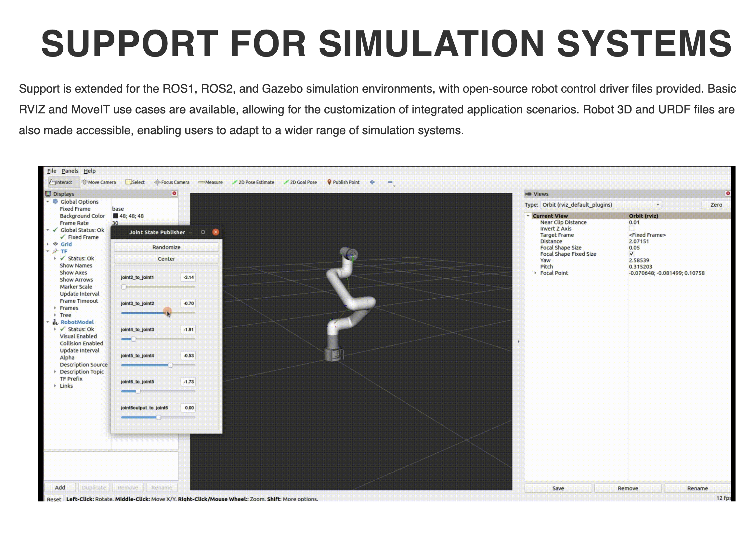This screenshot has width=756, height=544.
Task: Pick the Measure tool
Action: [211, 182]
